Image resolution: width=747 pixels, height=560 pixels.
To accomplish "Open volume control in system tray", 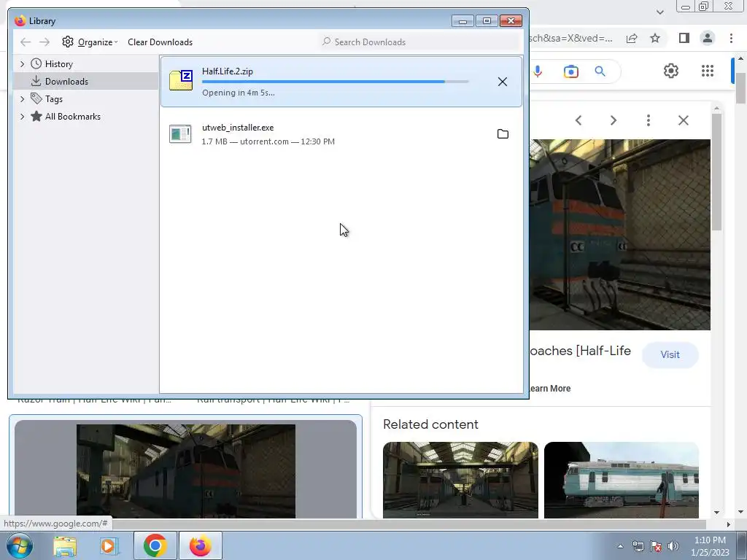I will coord(673,546).
